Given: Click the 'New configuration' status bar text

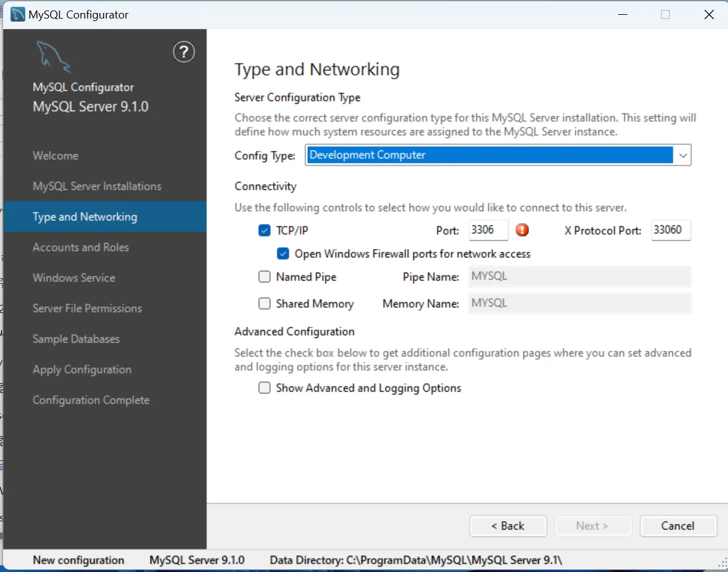Looking at the screenshot, I should click(78, 560).
